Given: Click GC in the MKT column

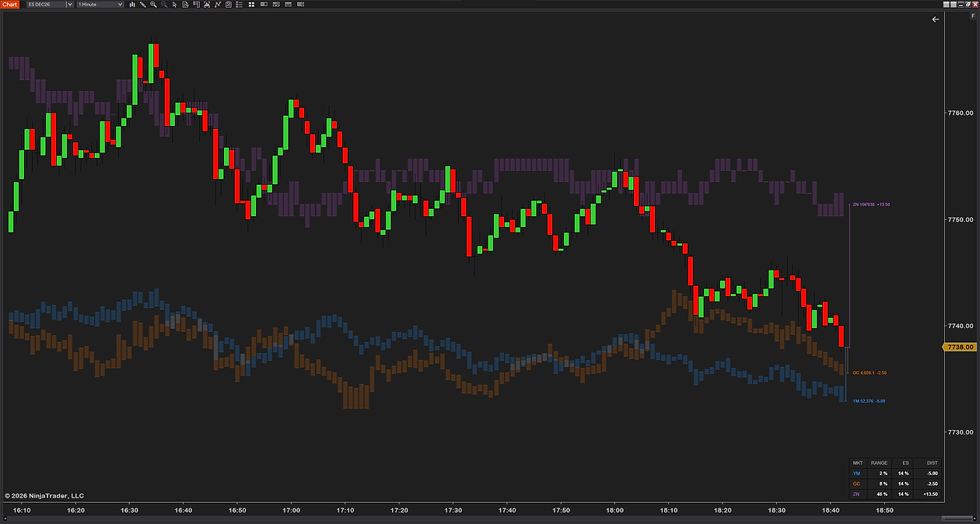Looking at the screenshot, I should tap(857, 483).
